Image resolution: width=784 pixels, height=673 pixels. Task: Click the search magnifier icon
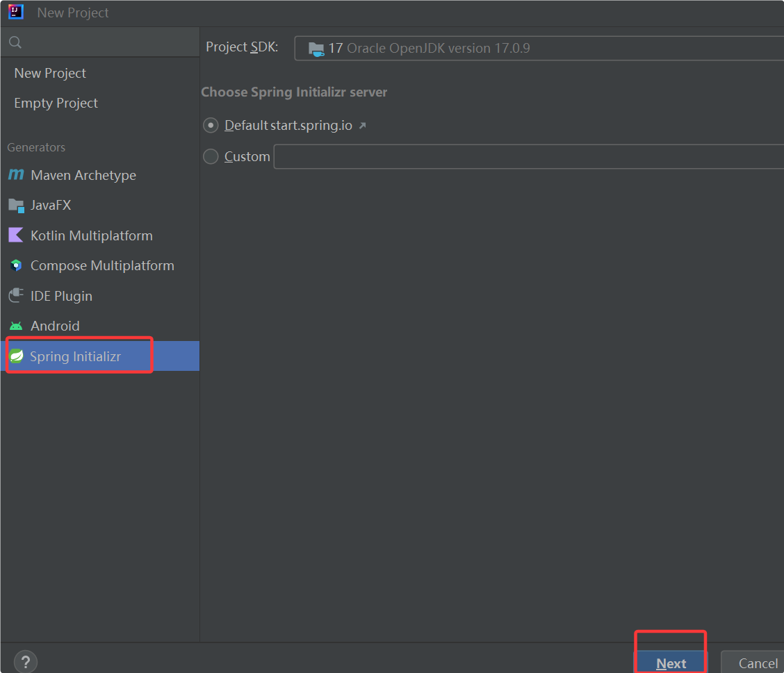(x=15, y=42)
